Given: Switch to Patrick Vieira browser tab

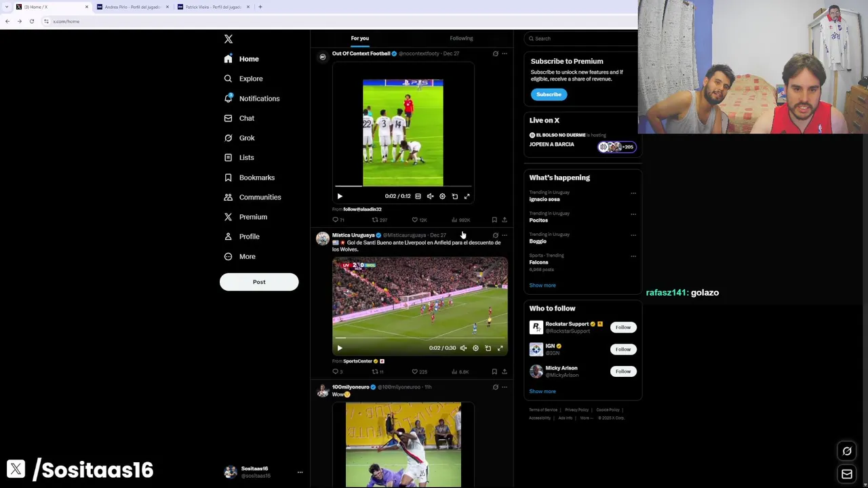Looking at the screenshot, I should pos(213,7).
